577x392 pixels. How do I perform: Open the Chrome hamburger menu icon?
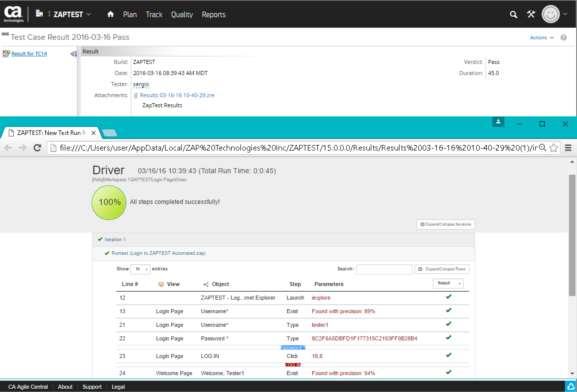568,148
